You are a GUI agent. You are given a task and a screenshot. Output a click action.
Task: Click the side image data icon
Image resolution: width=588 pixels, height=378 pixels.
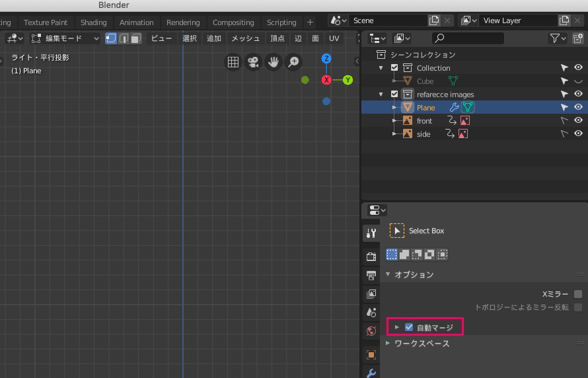pos(463,134)
